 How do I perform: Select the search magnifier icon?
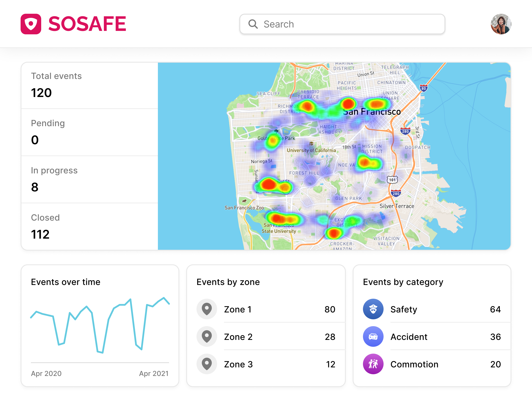pos(253,24)
